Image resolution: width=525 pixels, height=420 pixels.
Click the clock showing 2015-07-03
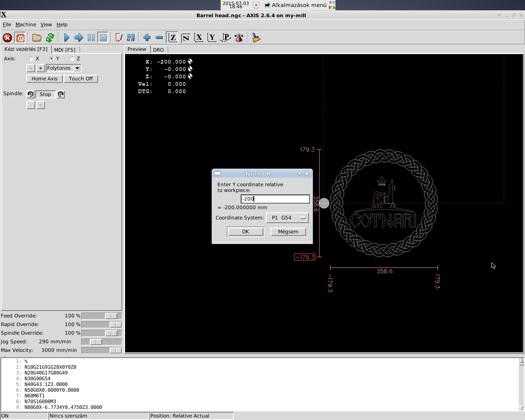(236, 5)
